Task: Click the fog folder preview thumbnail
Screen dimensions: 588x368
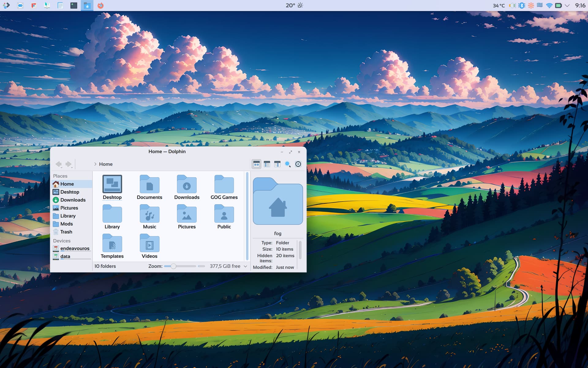Action: 278,201
